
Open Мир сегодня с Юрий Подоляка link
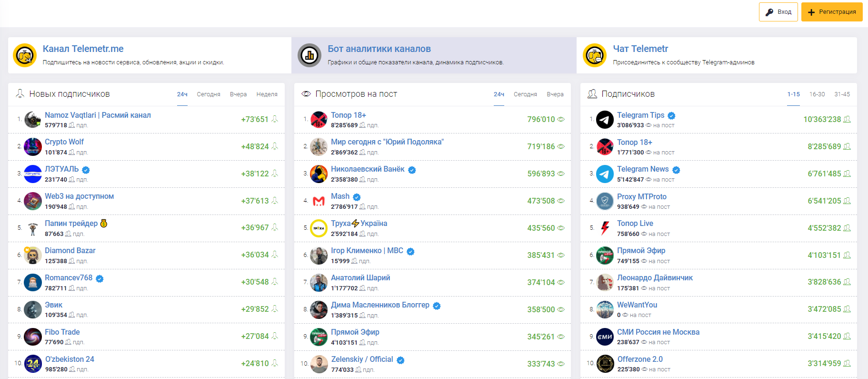click(387, 142)
